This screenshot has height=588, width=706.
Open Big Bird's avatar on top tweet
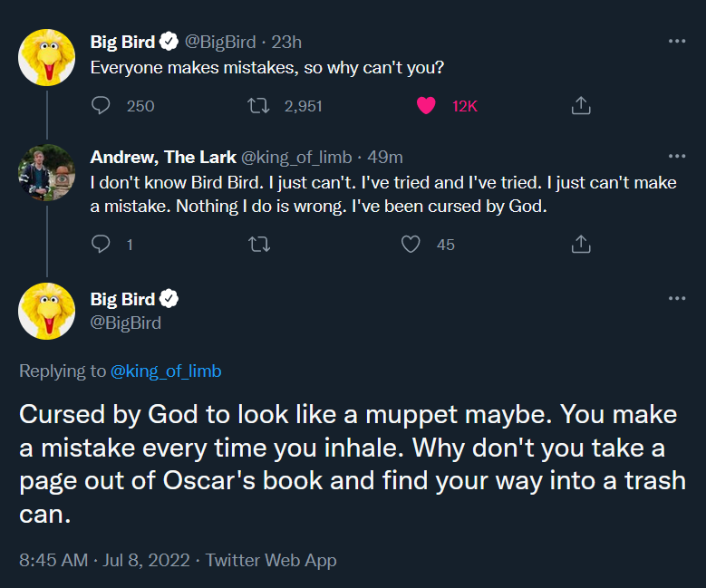(x=47, y=58)
